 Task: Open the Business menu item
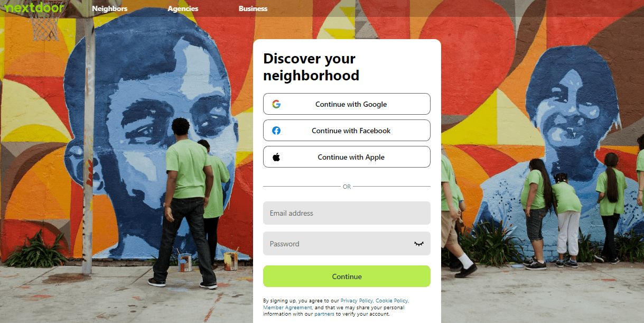(253, 8)
